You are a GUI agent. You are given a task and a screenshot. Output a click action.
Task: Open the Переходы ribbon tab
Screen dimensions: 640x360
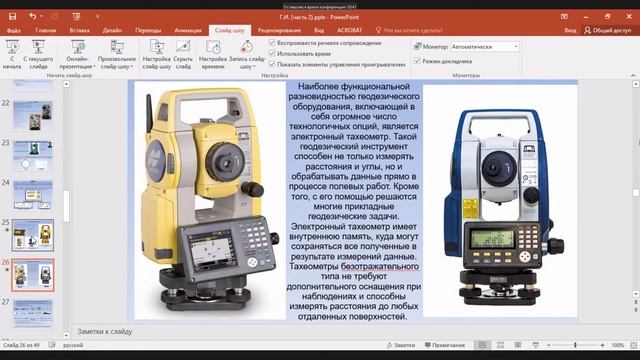(148, 30)
